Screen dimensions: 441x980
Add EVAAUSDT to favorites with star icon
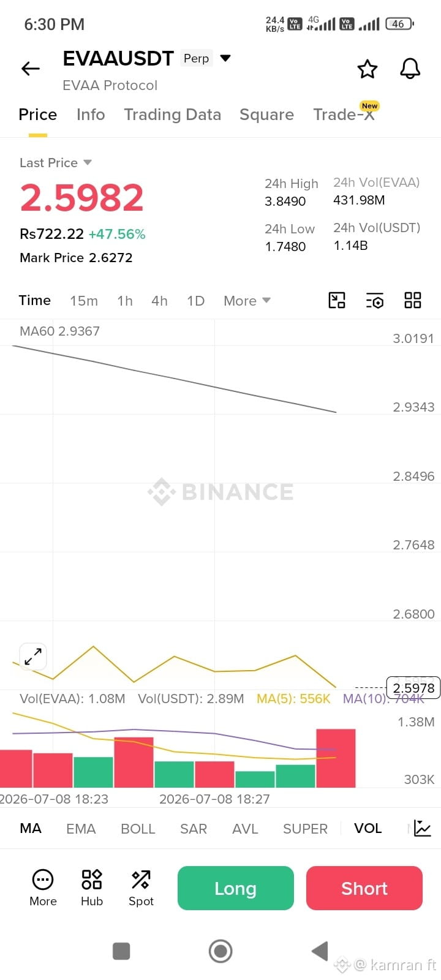coord(367,69)
